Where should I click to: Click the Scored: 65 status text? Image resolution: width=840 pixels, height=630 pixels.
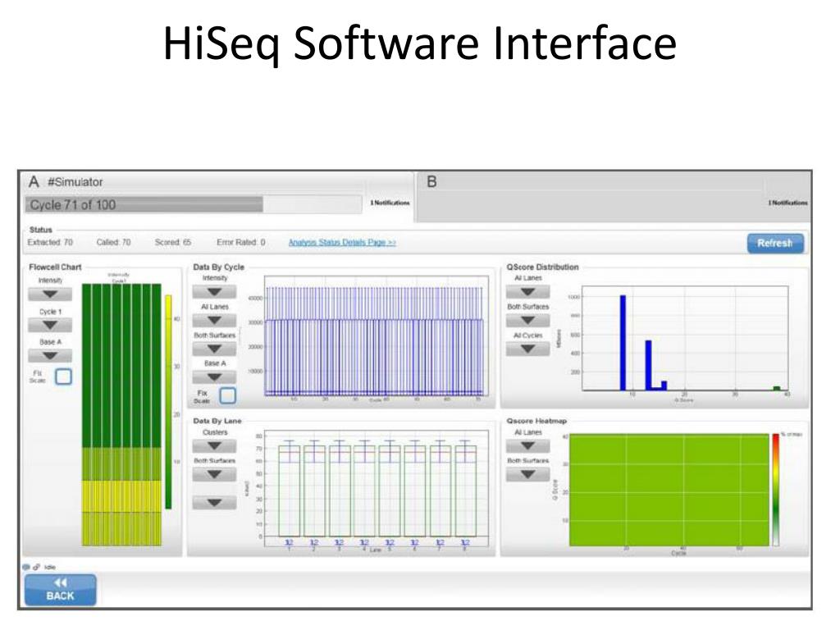172,243
